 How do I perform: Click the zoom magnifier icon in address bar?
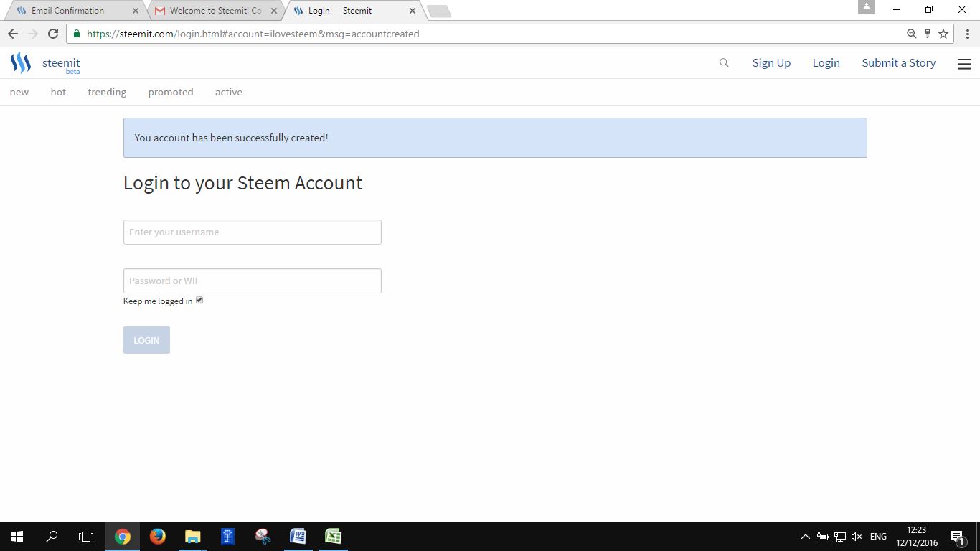(x=911, y=34)
